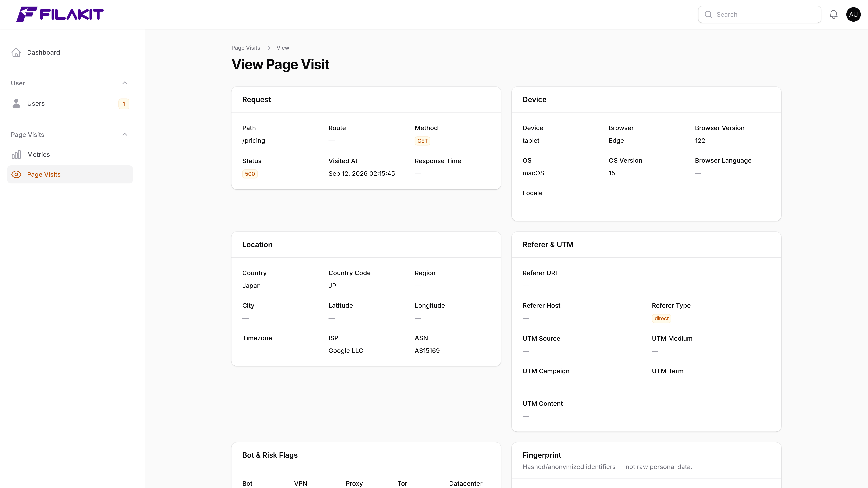Click the search magnifier icon
Image resolution: width=868 pixels, height=488 pixels.
(708, 14)
